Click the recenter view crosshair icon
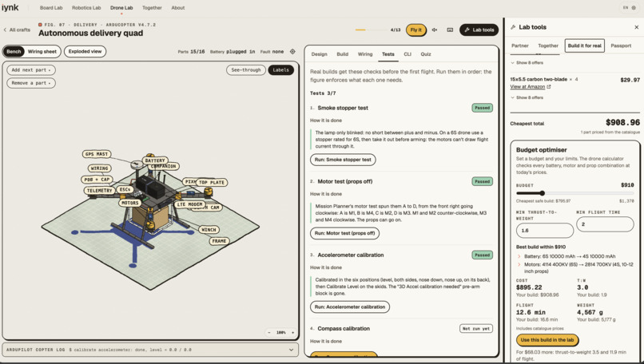This screenshot has height=364, width=644. pyautogui.click(x=292, y=52)
